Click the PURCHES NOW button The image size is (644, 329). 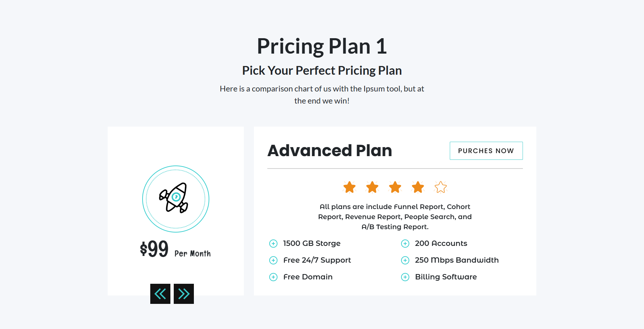click(486, 151)
